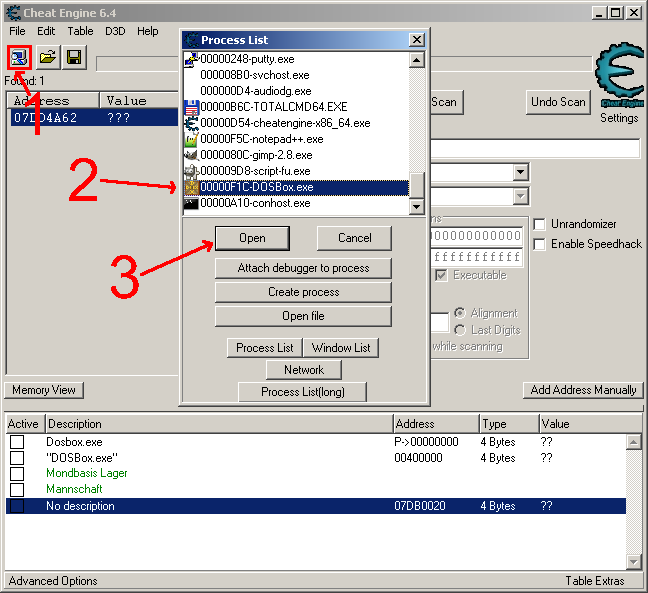Viewport: 648px width, 593px height.
Task: Enable Speedhack checkbox
Action: [x=539, y=244]
